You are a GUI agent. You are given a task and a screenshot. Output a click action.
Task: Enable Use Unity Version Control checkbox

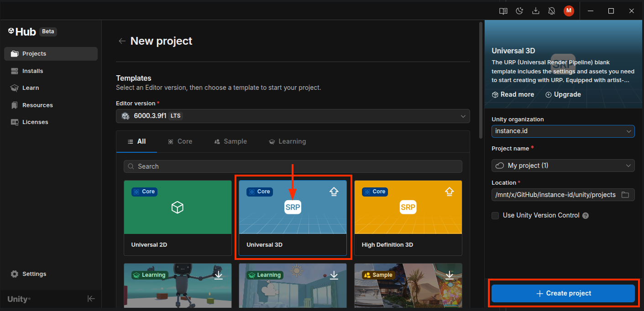(495, 216)
